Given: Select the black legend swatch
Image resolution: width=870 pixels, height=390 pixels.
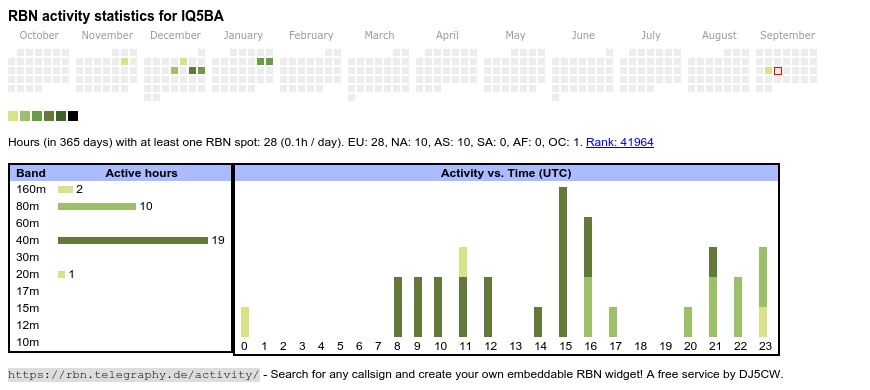Looking at the screenshot, I should [73, 116].
